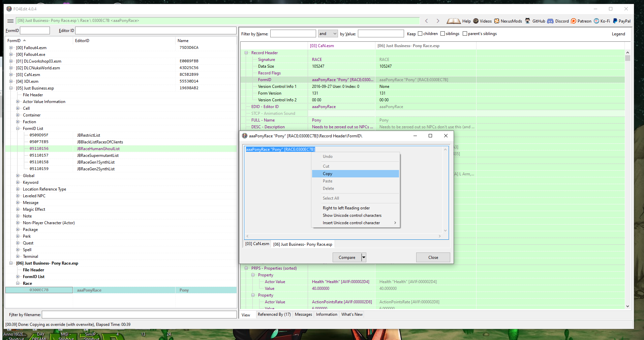
Task: Click the Close button in dialog
Action: 433,257
